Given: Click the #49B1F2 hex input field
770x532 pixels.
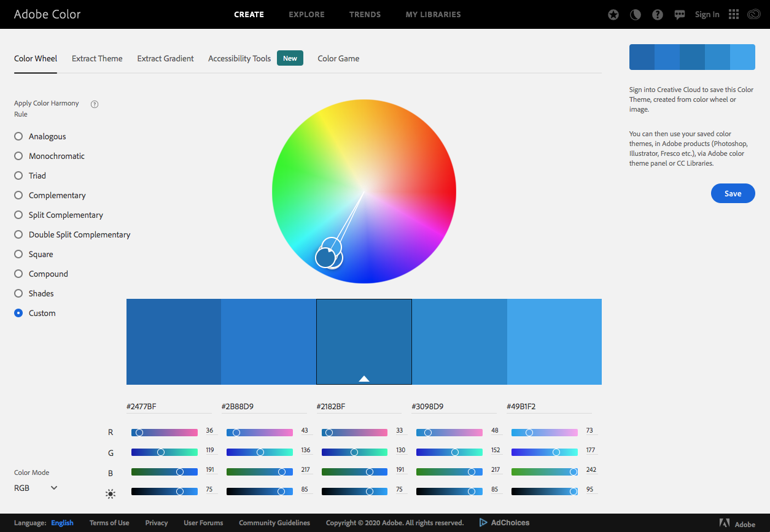Looking at the screenshot, I should [x=549, y=407].
